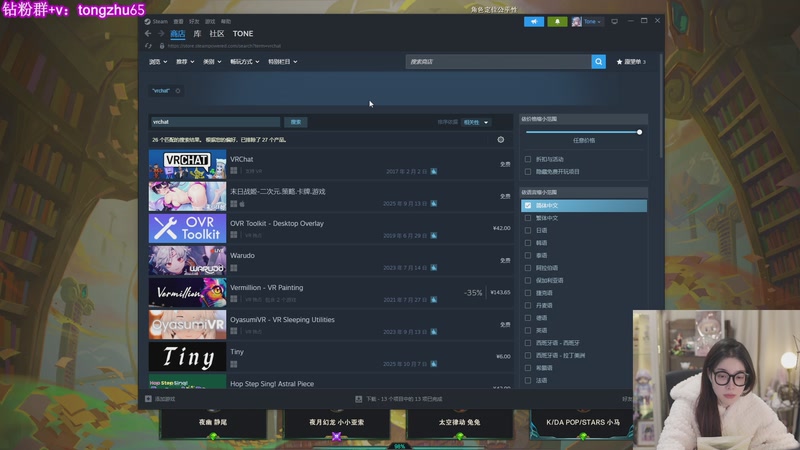The image size is (800, 450).
Task: Click the small icon beside VRChat's release date
Action: 434,171
